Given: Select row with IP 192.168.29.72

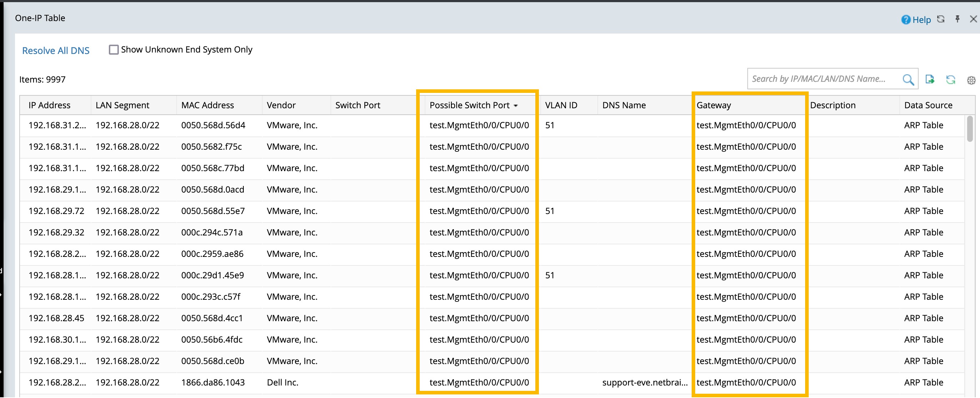Looking at the screenshot, I should [56, 211].
